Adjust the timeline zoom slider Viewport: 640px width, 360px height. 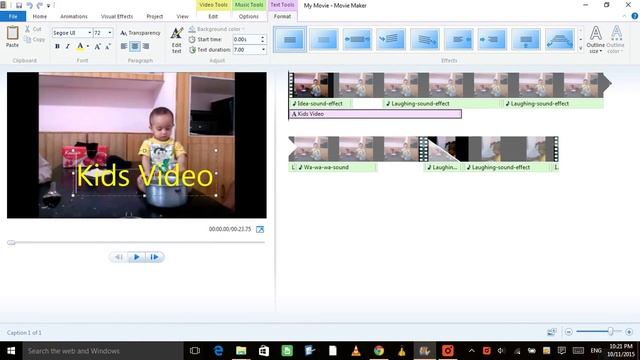coord(610,331)
